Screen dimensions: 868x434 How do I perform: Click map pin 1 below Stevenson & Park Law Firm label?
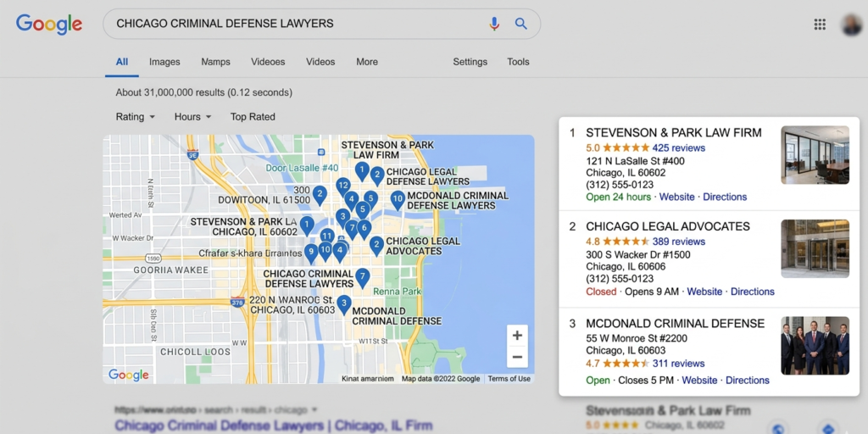[361, 171]
